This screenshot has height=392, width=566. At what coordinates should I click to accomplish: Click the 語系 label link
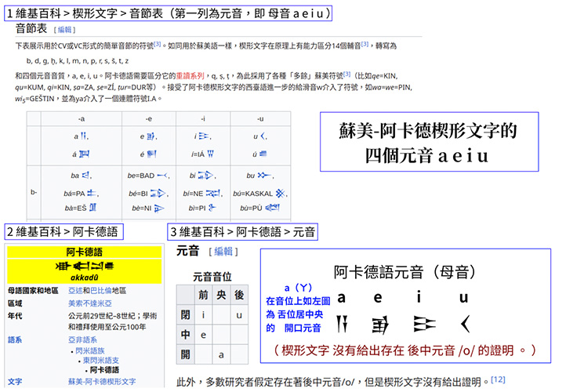click(15, 339)
